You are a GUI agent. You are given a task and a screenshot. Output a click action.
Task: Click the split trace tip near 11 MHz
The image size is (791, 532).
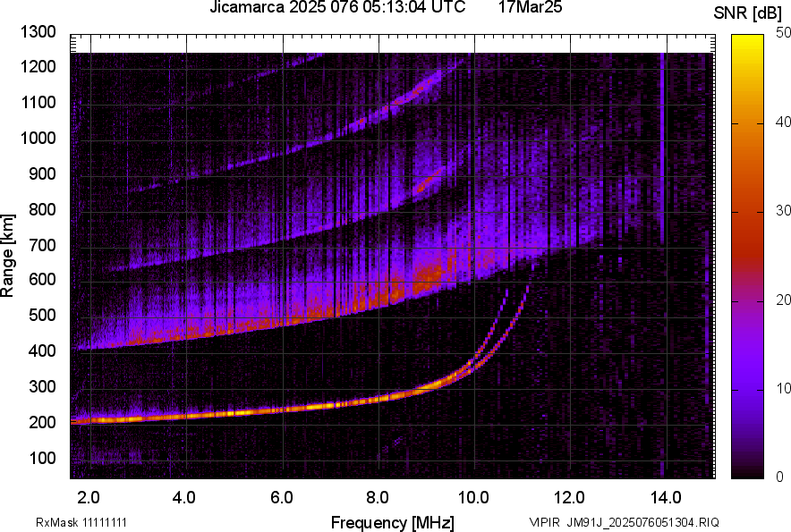pos(527,287)
